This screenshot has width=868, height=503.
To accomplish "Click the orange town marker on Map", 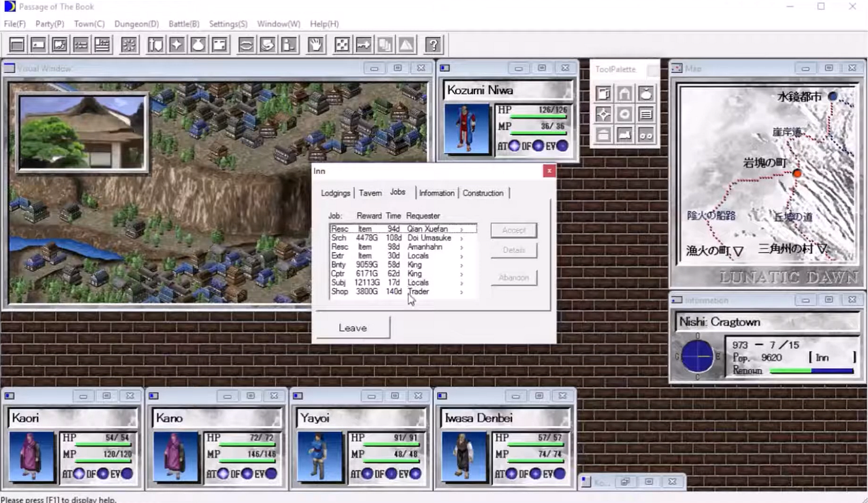I will click(x=797, y=173).
